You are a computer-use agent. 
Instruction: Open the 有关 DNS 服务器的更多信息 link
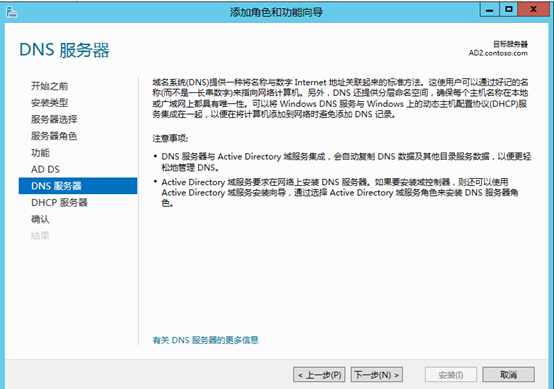click(205, 340)
